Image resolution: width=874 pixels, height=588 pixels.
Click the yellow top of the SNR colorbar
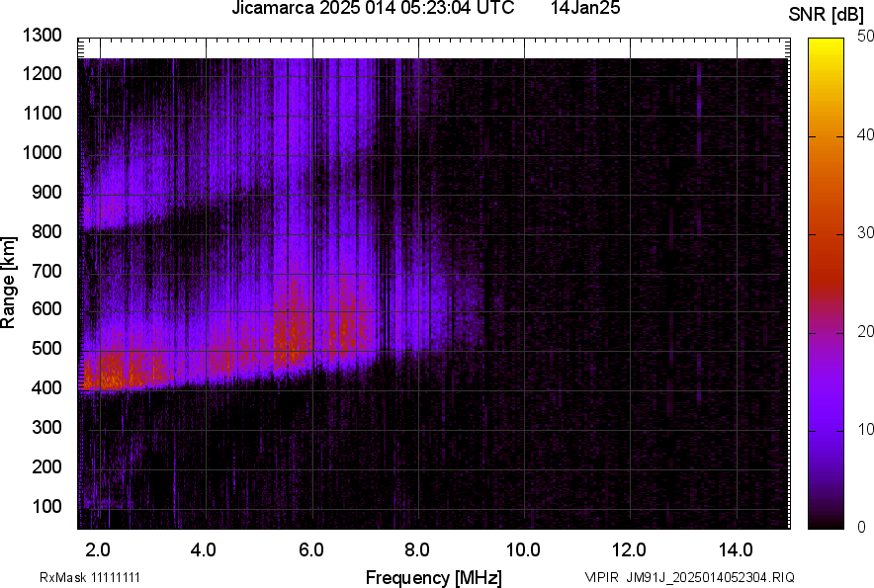tap(827, 47)
